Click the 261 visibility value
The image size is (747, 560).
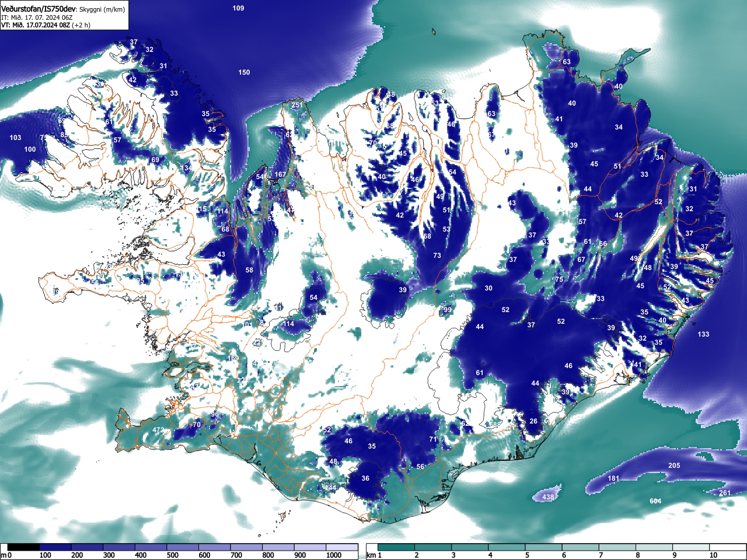724,494
